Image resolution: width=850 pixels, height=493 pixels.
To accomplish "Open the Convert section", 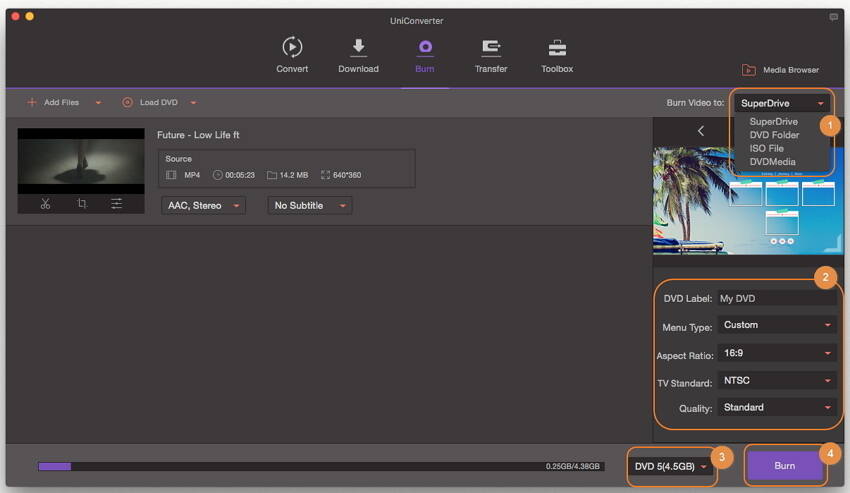I will tap(292, 55).
